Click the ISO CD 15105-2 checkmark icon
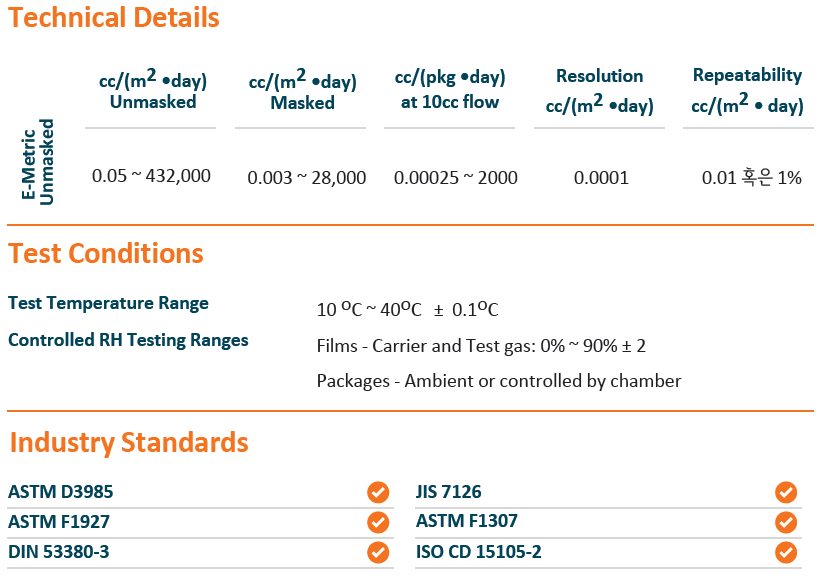The image size is (821, 579). point(786,552)
